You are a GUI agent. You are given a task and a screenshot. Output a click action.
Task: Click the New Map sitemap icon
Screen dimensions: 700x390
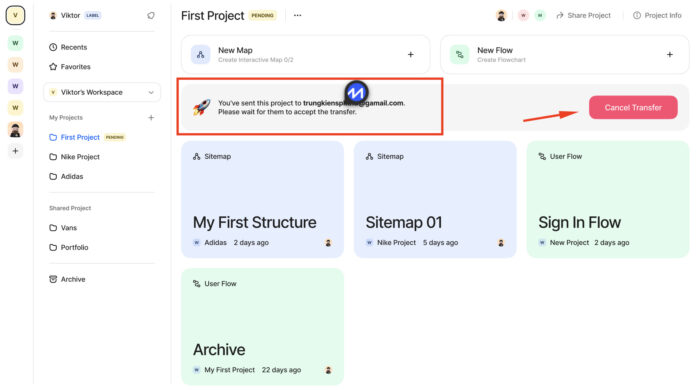200,54
